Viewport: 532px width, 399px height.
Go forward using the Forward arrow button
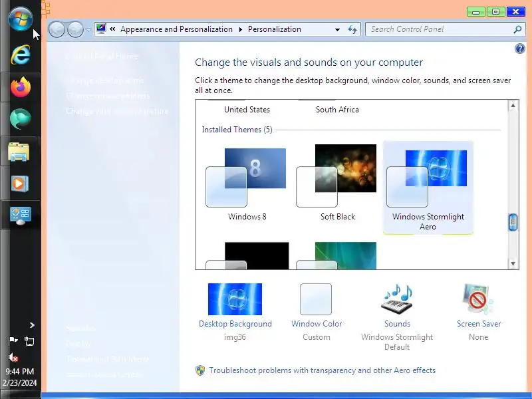click(x=75, y=29)
